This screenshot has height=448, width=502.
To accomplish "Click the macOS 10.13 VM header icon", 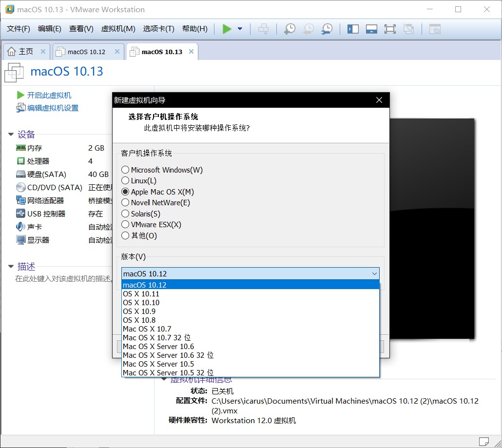I will coord(14,72).
